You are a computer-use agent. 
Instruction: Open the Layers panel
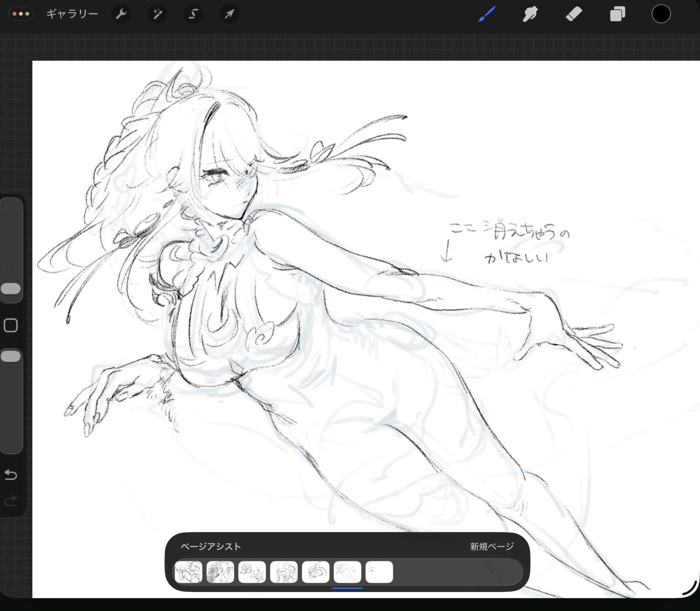tap(617, 14)
